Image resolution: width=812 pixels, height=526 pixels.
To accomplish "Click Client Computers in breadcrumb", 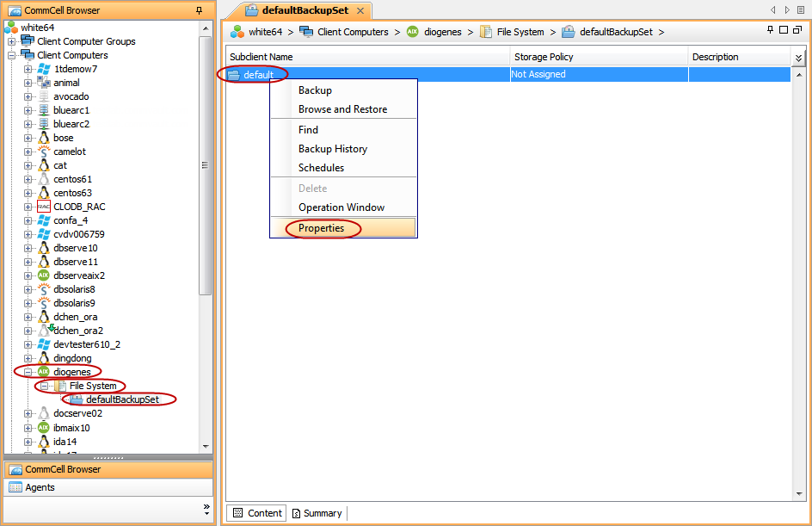I will 353,32.
